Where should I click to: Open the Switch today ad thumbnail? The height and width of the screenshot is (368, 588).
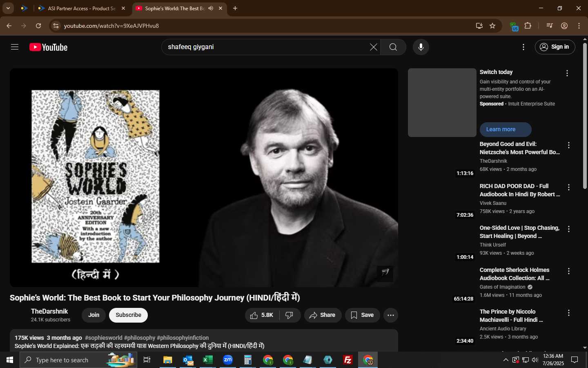pyautogui.click(x=442, y=103)
